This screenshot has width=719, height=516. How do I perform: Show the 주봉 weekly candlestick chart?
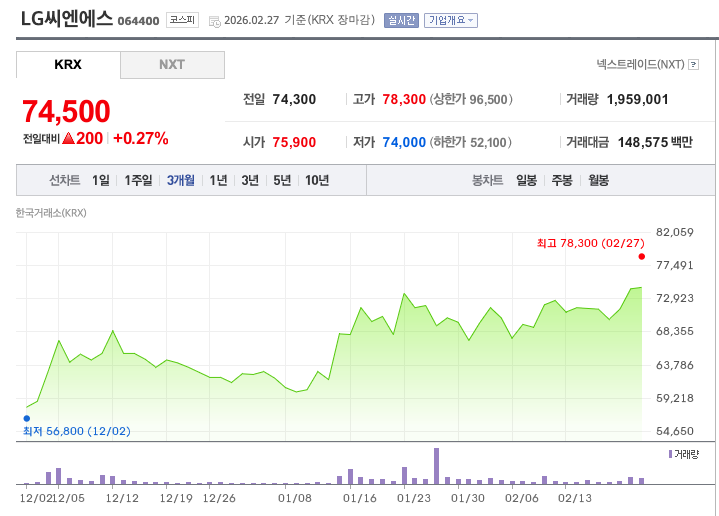562,180
